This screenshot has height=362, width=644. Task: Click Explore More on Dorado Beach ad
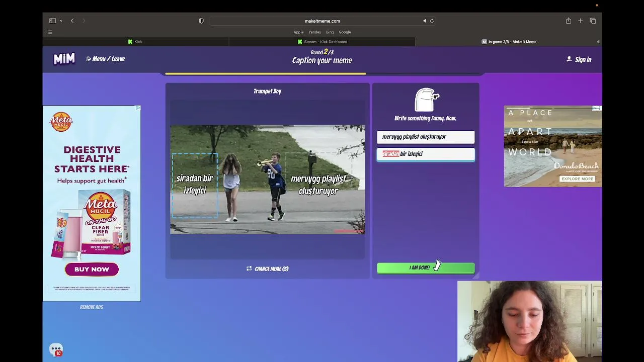point(577,179)
